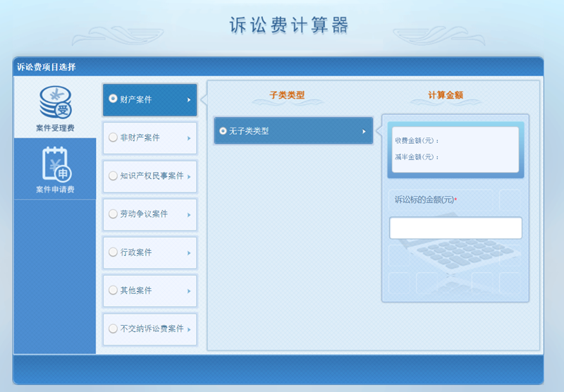The height and width of the screenshot is (392, 564).
Task: Expand the arrow beside 其他案件
Action: click(x=189, y=290)
